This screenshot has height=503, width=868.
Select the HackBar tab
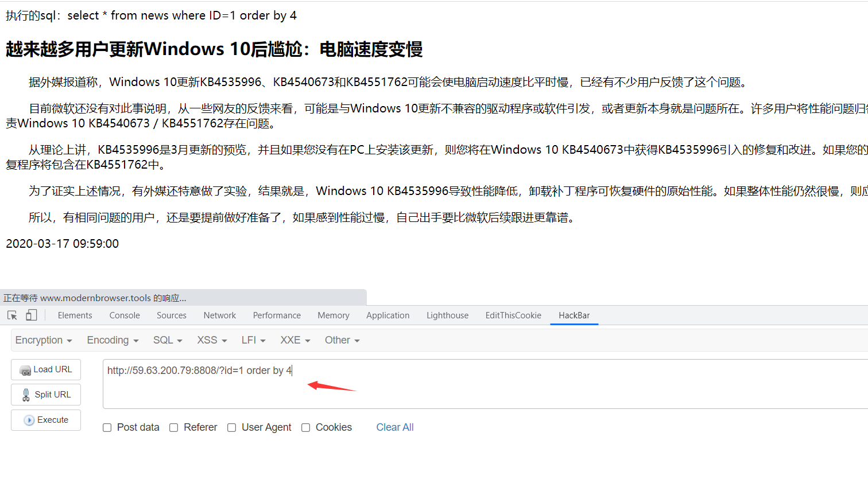click(574, 315)
